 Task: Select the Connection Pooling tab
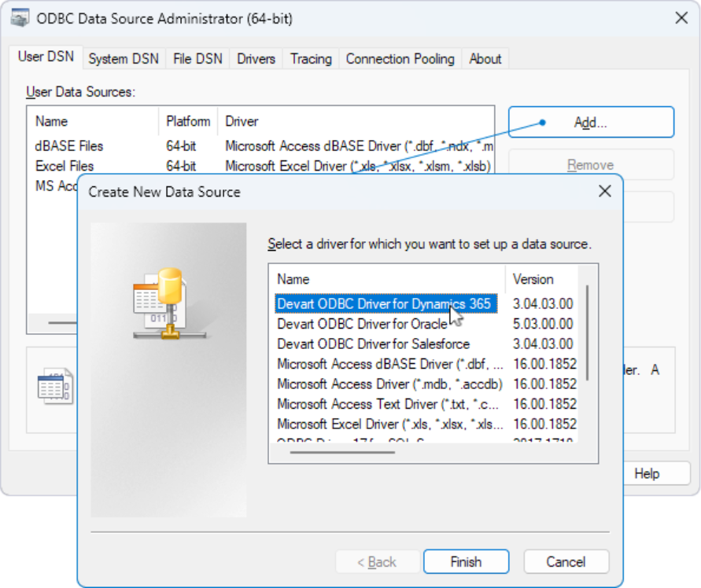pyautogui.click(x=400, y=59)
